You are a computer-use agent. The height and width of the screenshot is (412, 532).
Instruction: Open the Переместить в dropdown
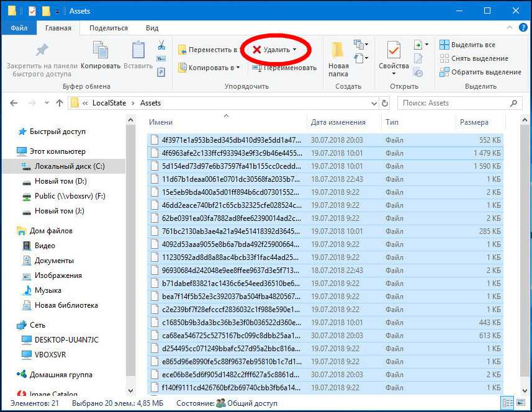click(x=209, y=50)
